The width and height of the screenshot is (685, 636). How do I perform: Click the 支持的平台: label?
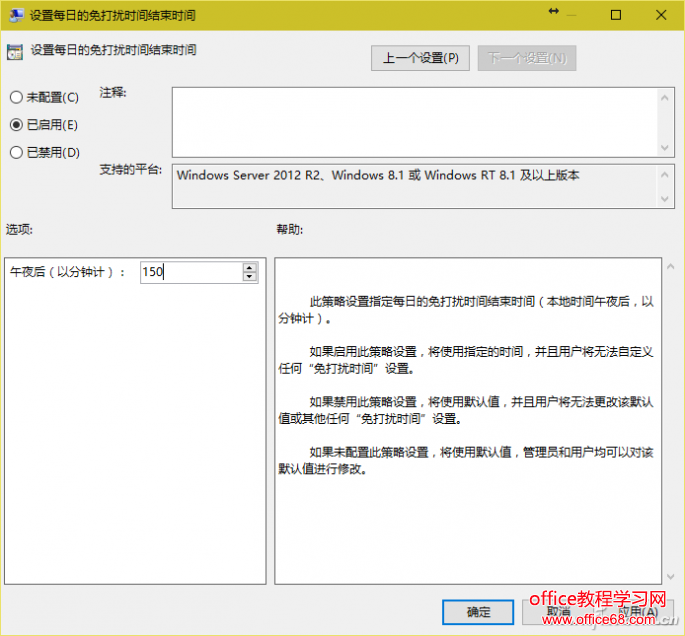pyautogui.click(x=131, y=169)
